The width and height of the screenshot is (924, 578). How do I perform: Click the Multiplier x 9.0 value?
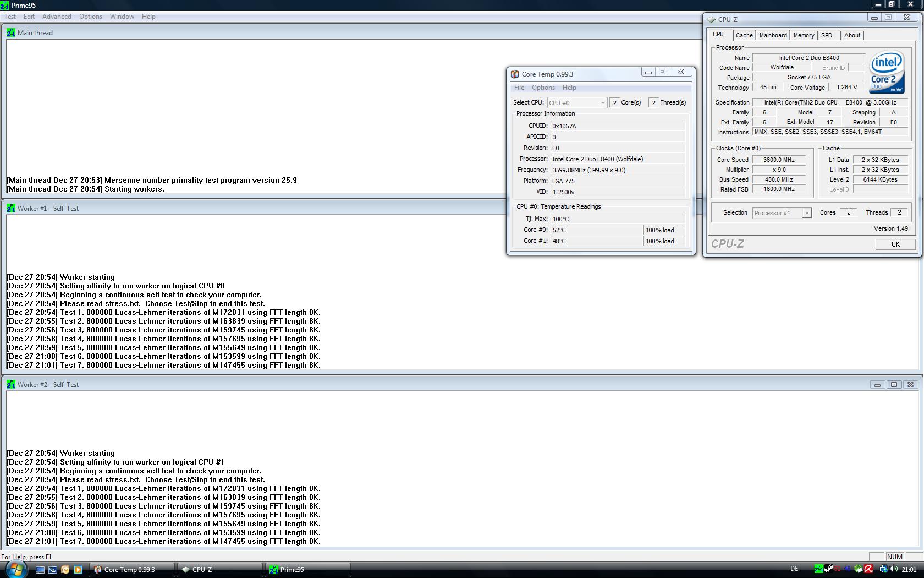point(779,170)
